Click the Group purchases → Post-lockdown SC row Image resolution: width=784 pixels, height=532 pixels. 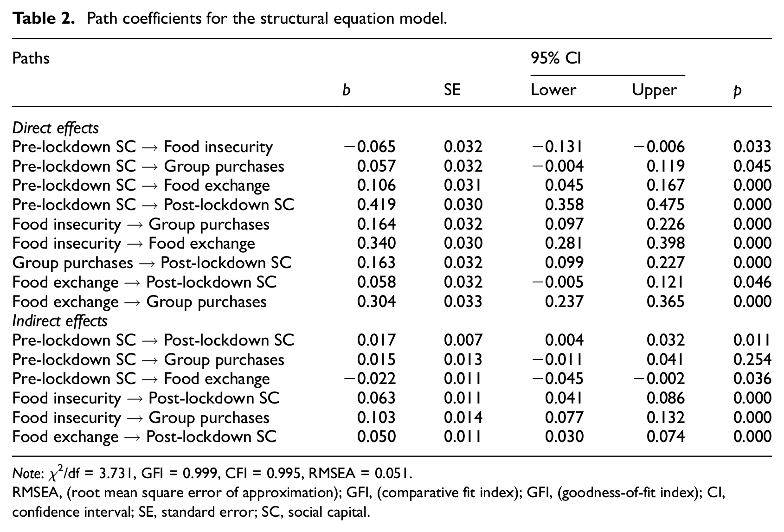392,263
